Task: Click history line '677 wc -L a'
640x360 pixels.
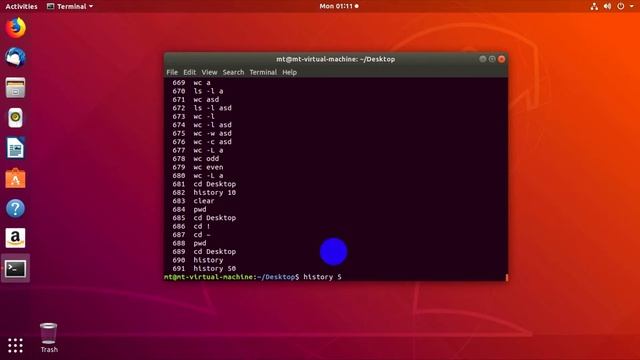Action: [198, 150]
